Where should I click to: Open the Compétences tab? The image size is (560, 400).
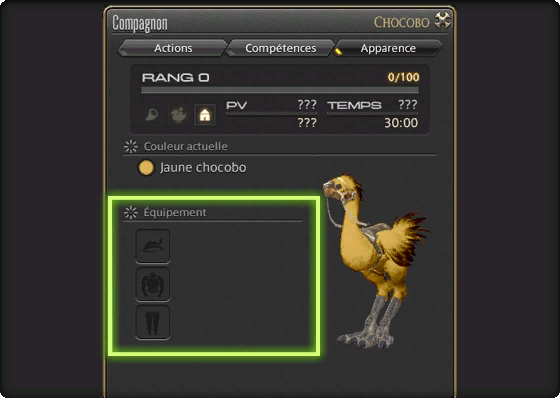pyautogui.click(x=281, y=48)
